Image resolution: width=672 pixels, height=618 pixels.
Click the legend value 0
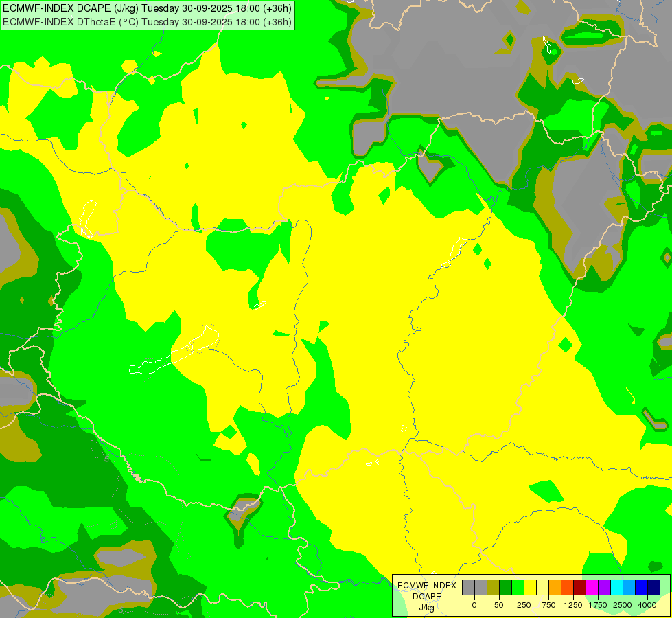coord(474,605)
